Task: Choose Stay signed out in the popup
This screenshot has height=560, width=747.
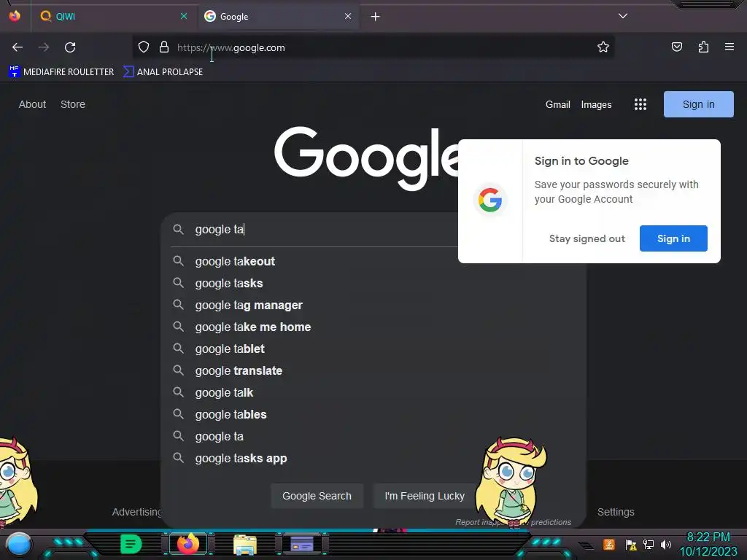Action: [587, 238]
